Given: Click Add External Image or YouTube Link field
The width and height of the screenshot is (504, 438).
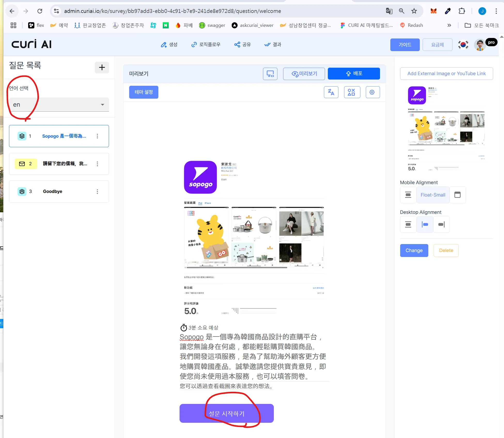Looking at the screenshot, I should pyautogui.click(x=446, y=74).
